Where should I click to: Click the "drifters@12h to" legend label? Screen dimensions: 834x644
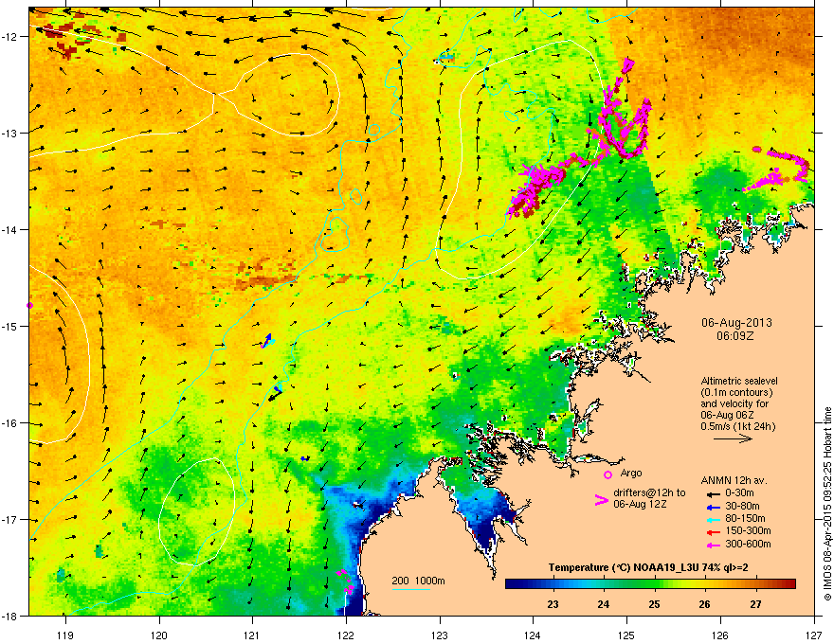pyautogui.click(x=649, y=493)
